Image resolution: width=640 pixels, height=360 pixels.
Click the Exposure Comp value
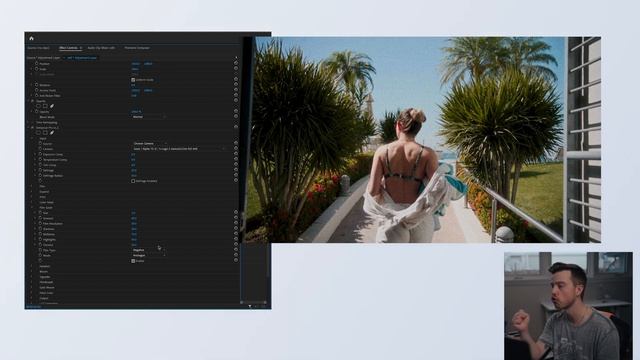point(133,154)
